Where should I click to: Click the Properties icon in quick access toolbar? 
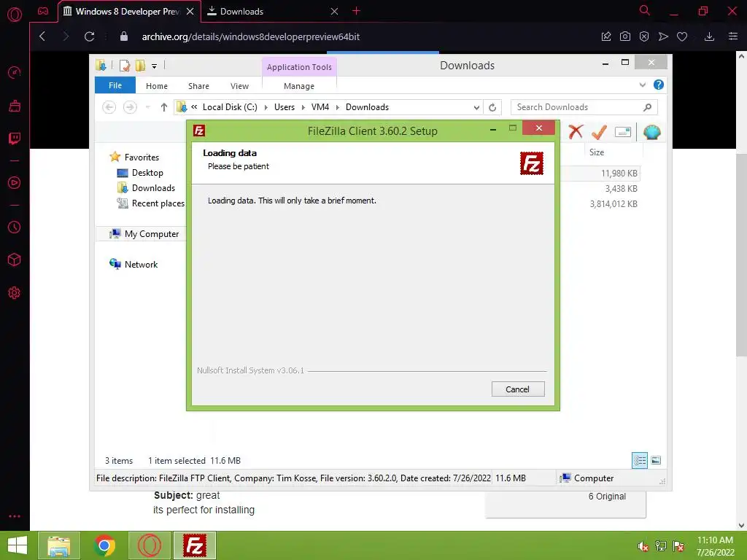tap(124, 65)
